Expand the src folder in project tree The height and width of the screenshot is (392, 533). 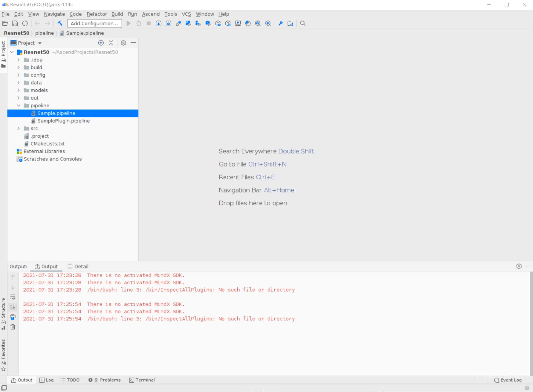[19, 128]
